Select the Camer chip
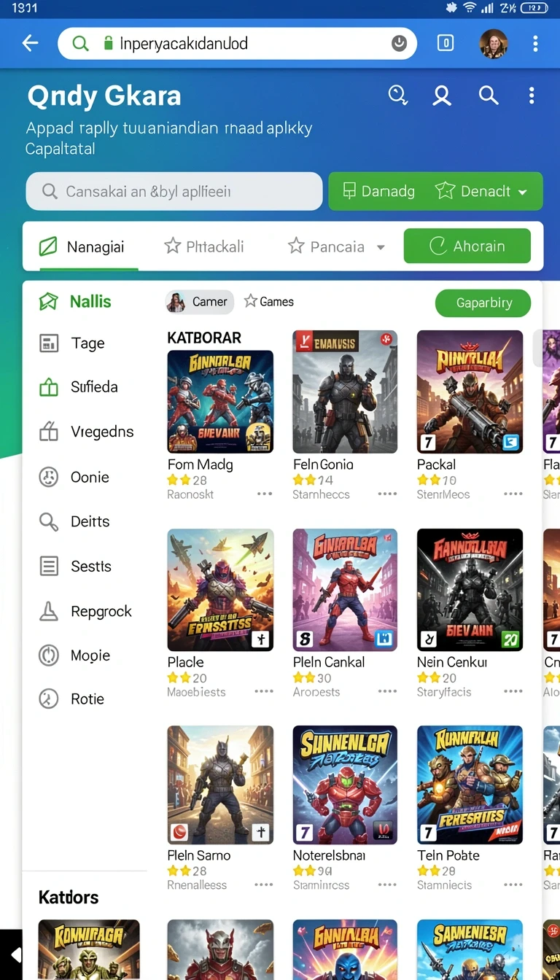 point(200,302)
